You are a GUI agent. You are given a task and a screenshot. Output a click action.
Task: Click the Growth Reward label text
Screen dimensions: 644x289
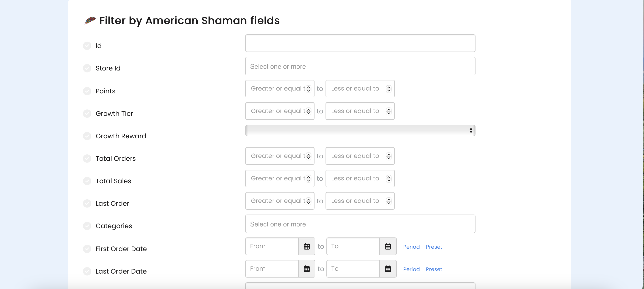pos(121,136)
